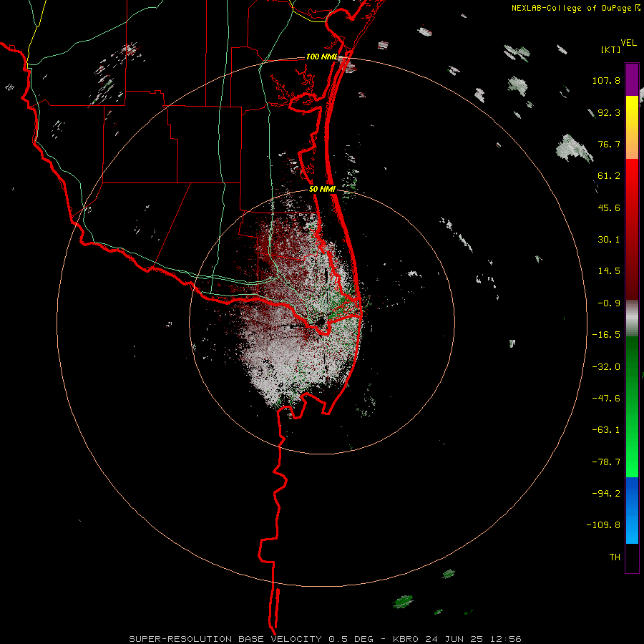Screen dimensions: 644x644
Task: Pick the green segment of the velocity scale
Action: pyautogui.click(x=632, y=406)
